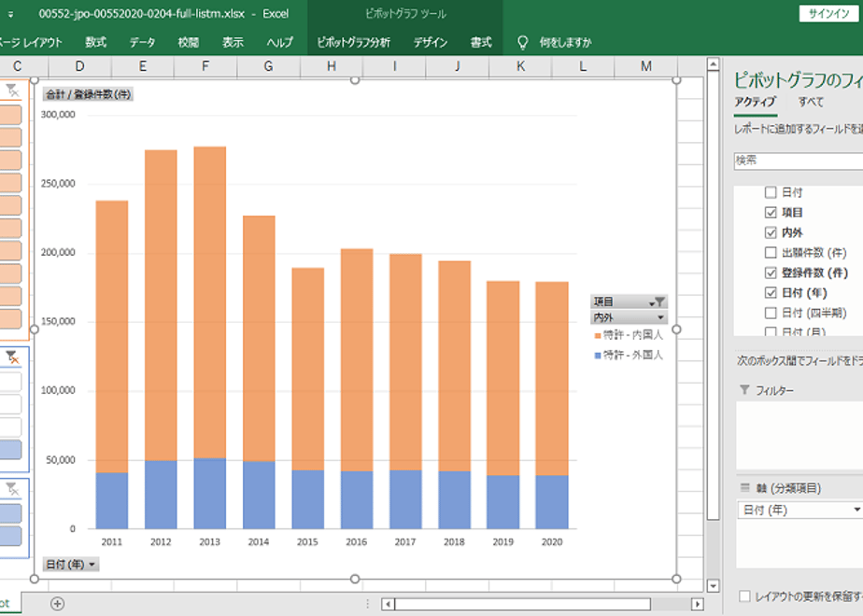This screenshot has width=863, height=616.
Task: Select column K header
Action: point(520,66)
